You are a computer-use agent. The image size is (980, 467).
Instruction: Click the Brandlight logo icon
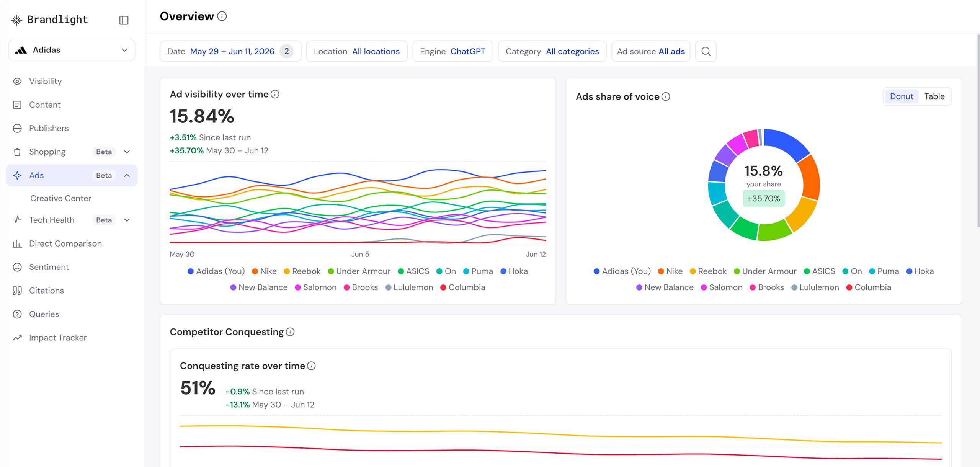[16, 20]
